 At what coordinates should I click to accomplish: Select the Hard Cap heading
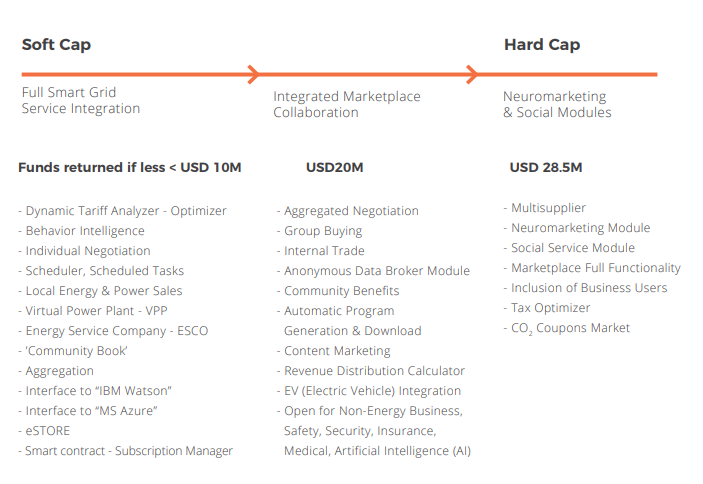pos(542,45)
